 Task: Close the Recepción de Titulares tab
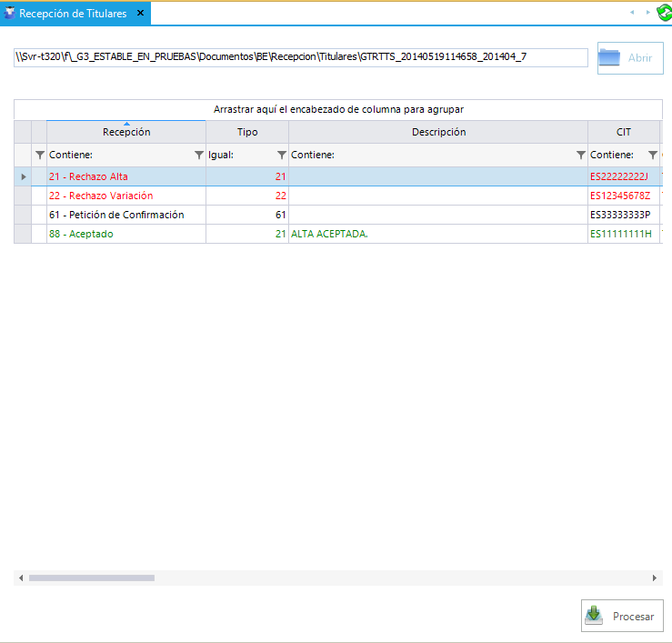pyautogui.click(x=140, y=14)
